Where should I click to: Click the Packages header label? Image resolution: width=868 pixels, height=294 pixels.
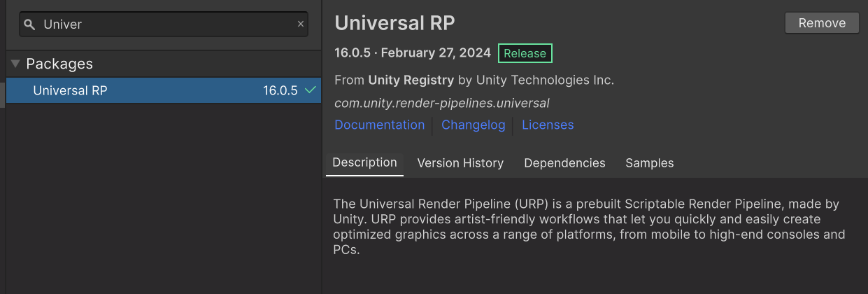pyautogui.click(x=59, y=64)
